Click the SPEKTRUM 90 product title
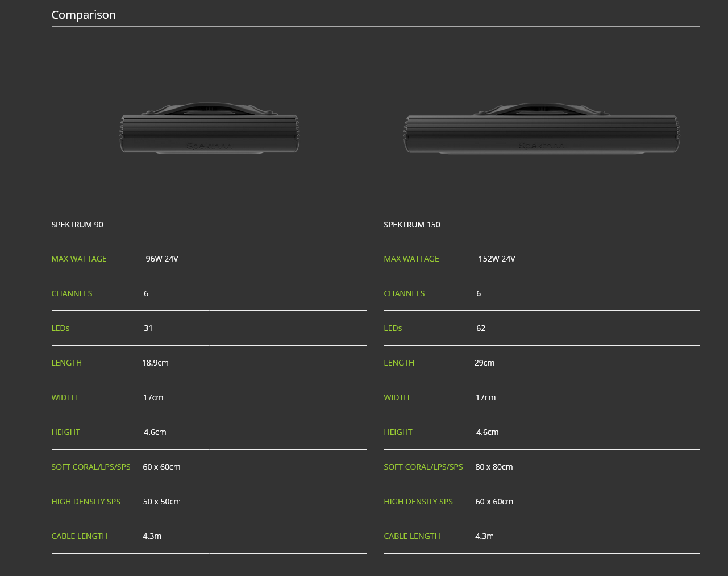Image resolution: width=728 pixels, height=576 pixels. 77,225
